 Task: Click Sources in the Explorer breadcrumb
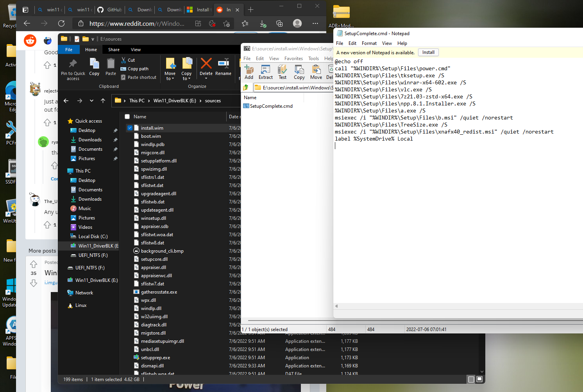point(213,101)
